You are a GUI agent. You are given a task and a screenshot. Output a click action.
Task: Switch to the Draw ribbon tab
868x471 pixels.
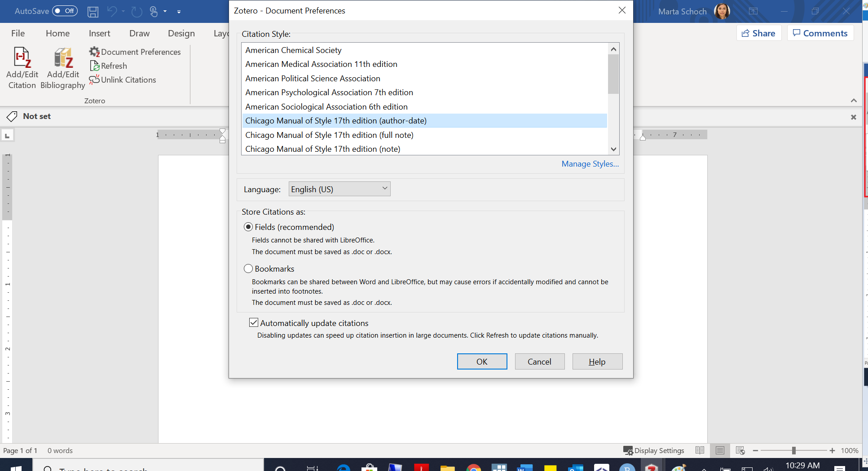pyautogui.click(x=139, y=33)
